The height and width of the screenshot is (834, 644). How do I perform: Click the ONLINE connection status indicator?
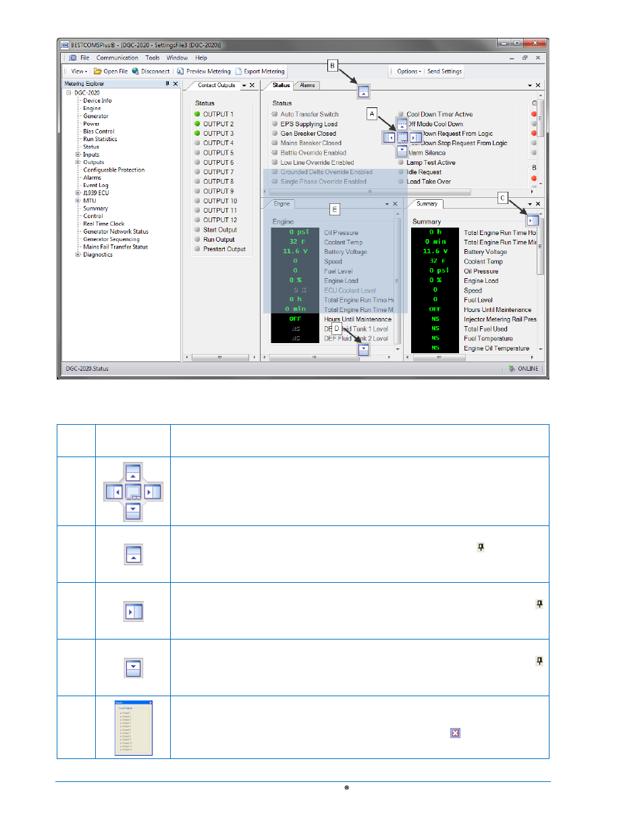[x=524, y=369]
